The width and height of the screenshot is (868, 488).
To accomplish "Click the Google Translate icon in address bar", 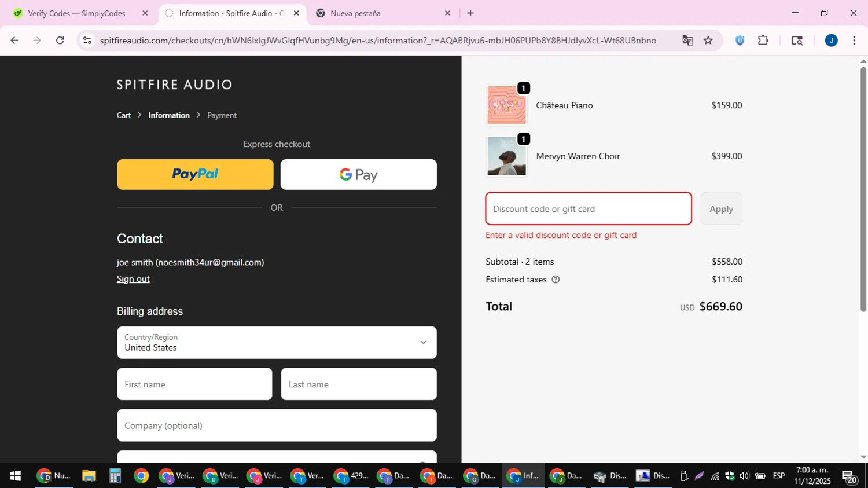I will point(687,41).
